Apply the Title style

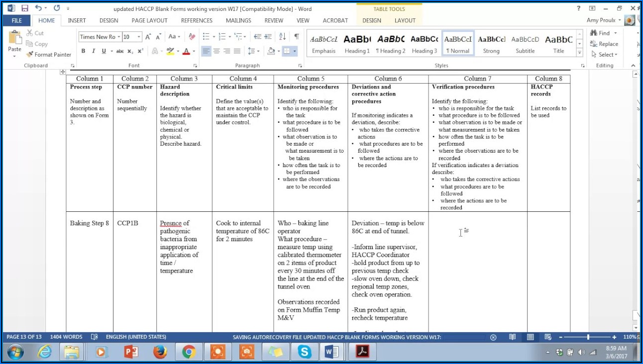pos(559,44)
